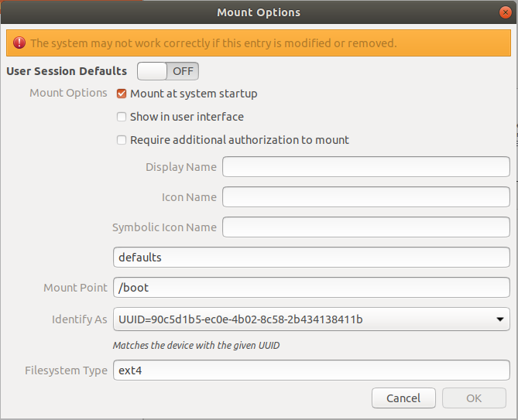The image size is (518, 420).
Task: Click the Mount Options title bar text
Action: (259, 12)
